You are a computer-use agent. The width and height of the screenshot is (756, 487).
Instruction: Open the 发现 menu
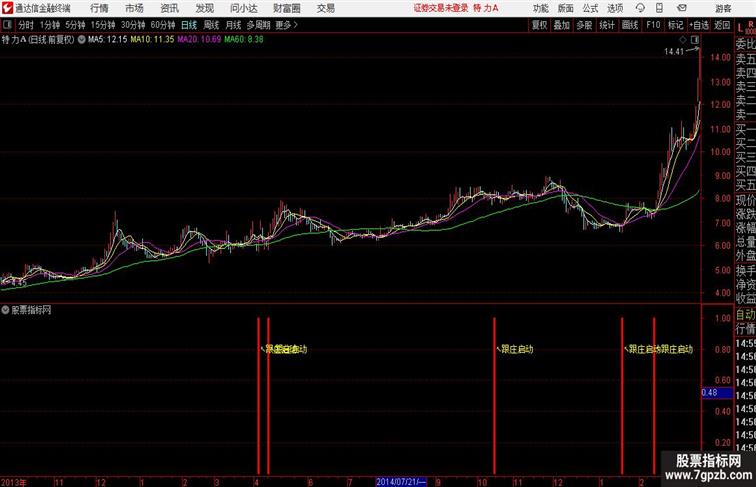[x=204, y=8]
